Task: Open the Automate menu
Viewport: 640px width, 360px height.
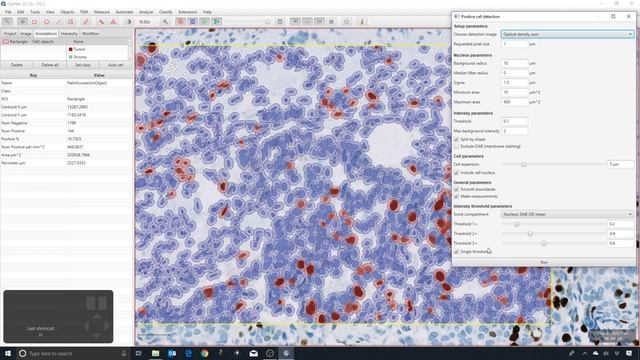Action: tap(124, 12)
